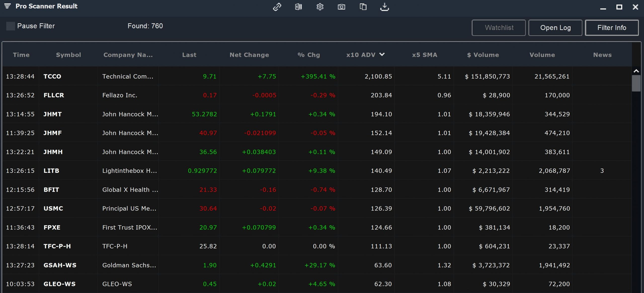Open scanner settings gear icon
The height and width of the screenshot is (293, 644).
320,7
